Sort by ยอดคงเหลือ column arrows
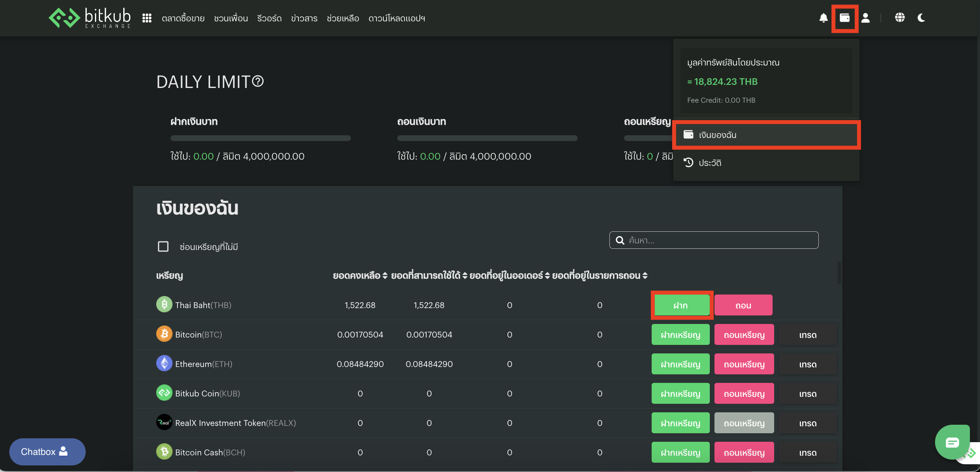980x472 pixels. tap(385, 276)
